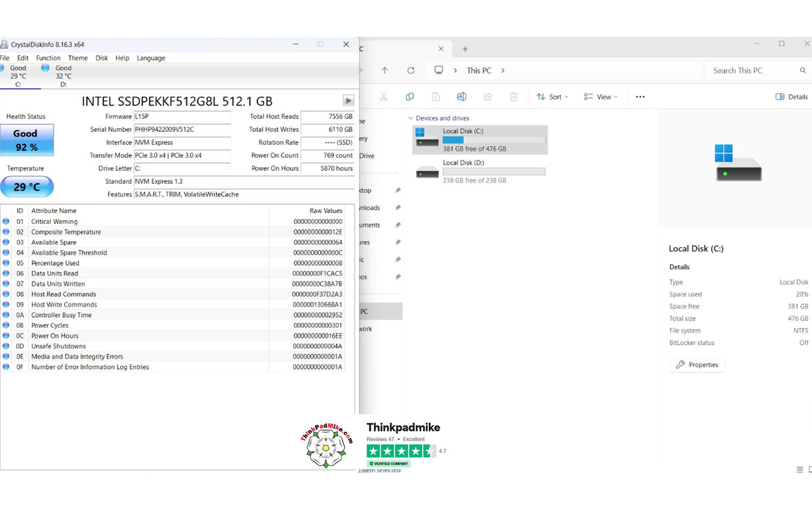Open the Help menu
The image size is (812, 510).
tap(122, 58)
